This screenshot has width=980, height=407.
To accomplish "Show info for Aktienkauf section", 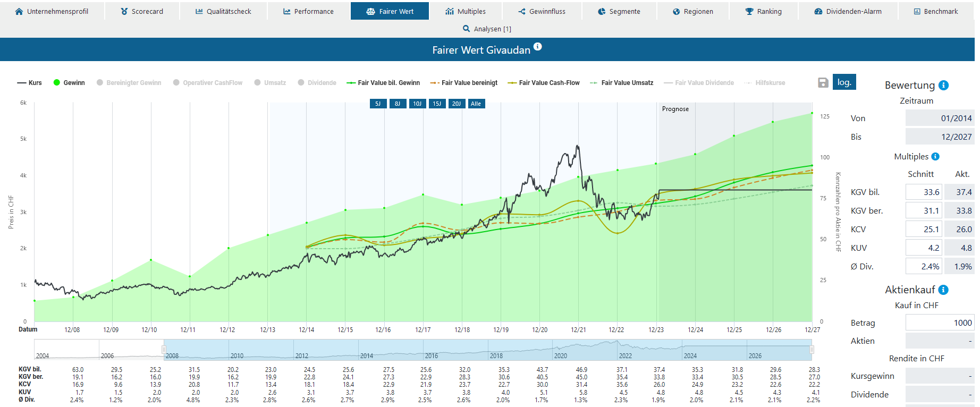I will [943, 290].
